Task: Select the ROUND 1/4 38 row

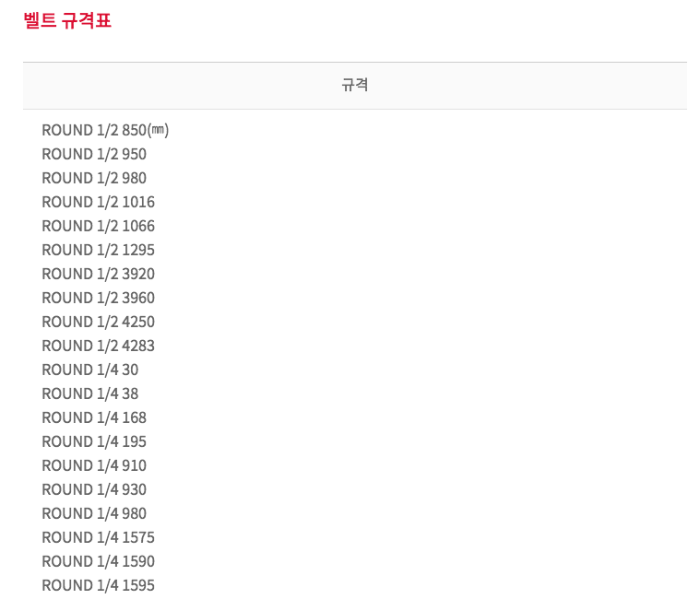Action: [90, 393]
